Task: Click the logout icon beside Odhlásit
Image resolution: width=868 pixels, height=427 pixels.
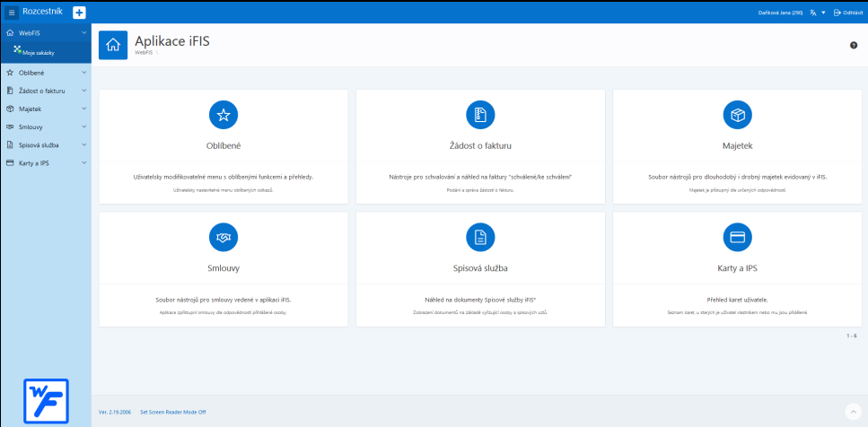Action: pos(837,13)
